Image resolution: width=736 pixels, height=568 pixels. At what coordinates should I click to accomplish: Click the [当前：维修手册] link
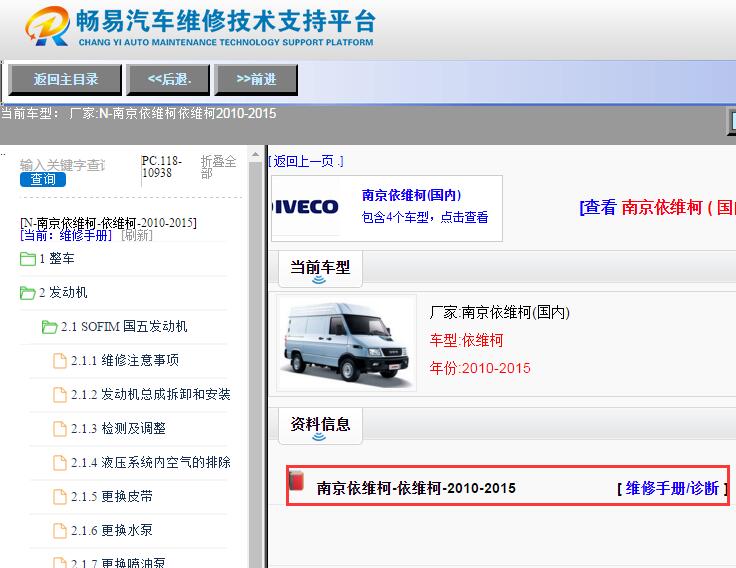click(66, 235)
